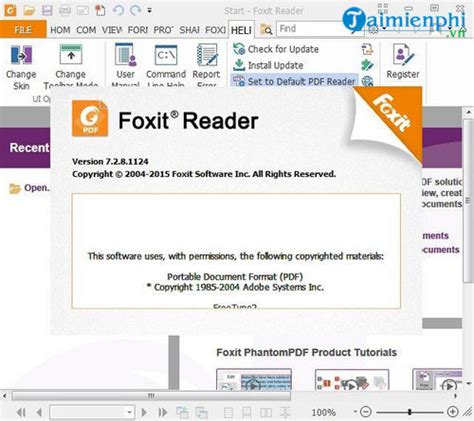
Task: Go to the last page
Action: point(163,413)
